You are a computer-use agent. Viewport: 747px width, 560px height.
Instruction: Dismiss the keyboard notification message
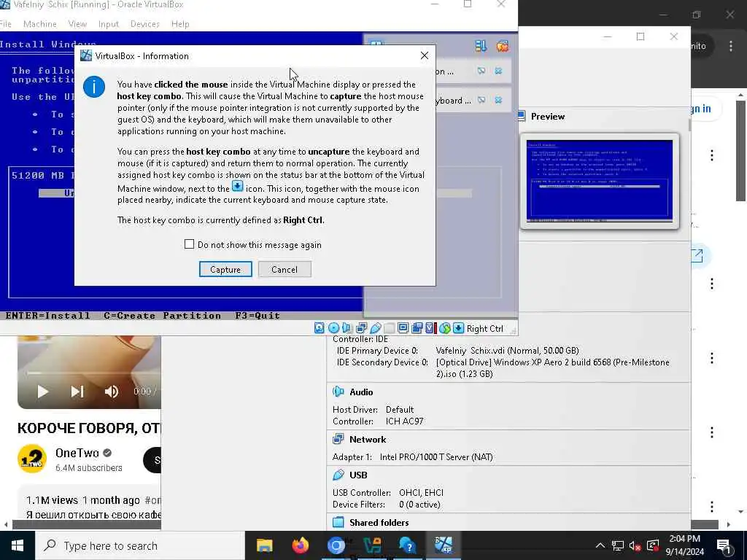click(498, 100)
